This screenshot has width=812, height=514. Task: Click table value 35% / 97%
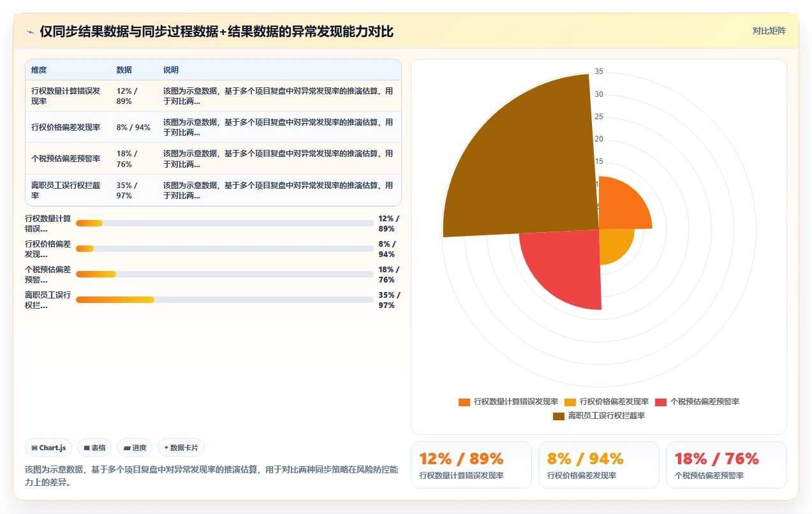point(127,190)
